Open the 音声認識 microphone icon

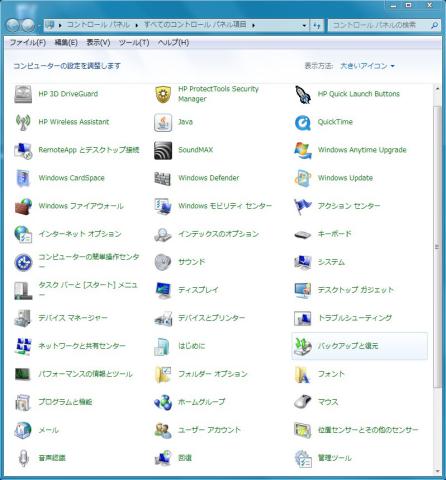click(23, 458)
